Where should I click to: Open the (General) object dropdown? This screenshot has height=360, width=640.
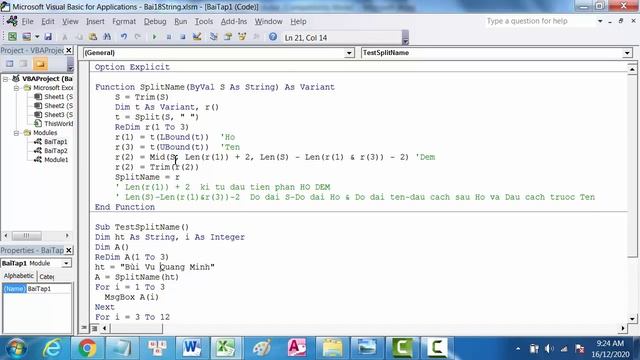[x=349, y=53]
